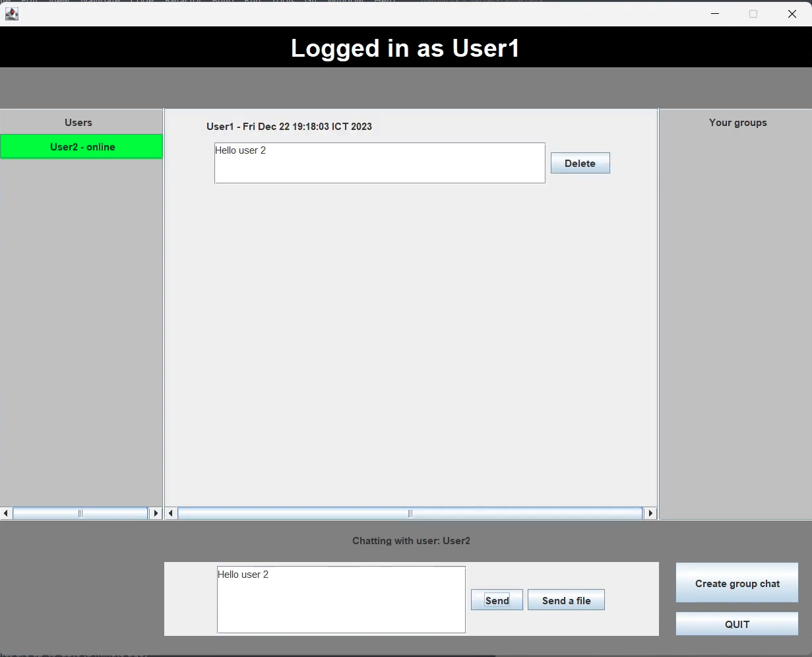The width and height of the screenshot is (812, 657).
Task: Click the right arrow of the Users scrollbar
Action: 156,513
